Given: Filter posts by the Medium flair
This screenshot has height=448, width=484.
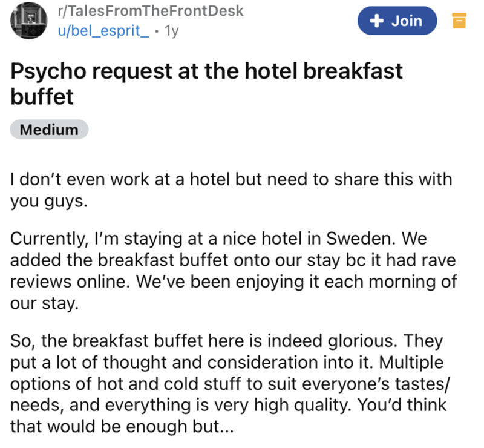Looking at the screenshot, I should tap(49, 130).
